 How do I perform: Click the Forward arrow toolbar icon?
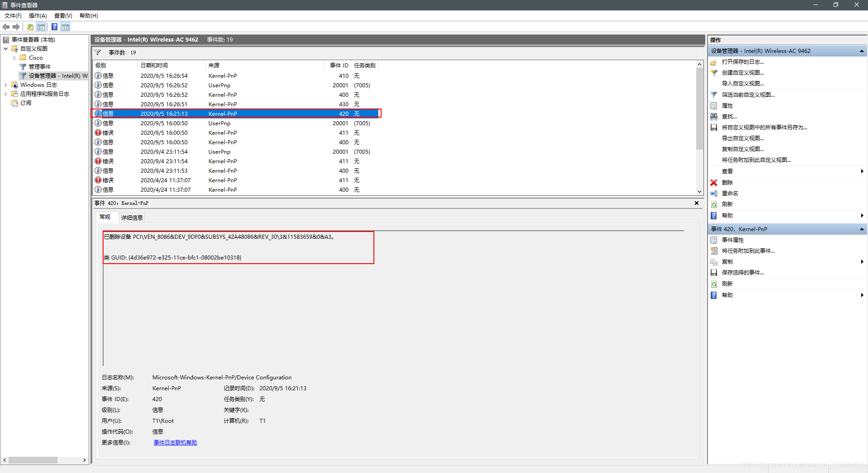tap(16, 27)
